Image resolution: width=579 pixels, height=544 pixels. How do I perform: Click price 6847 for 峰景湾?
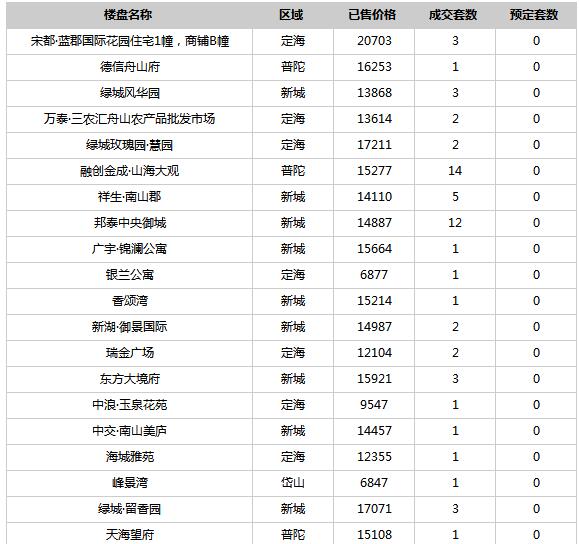pyautogui.click(x=374, y=483)
